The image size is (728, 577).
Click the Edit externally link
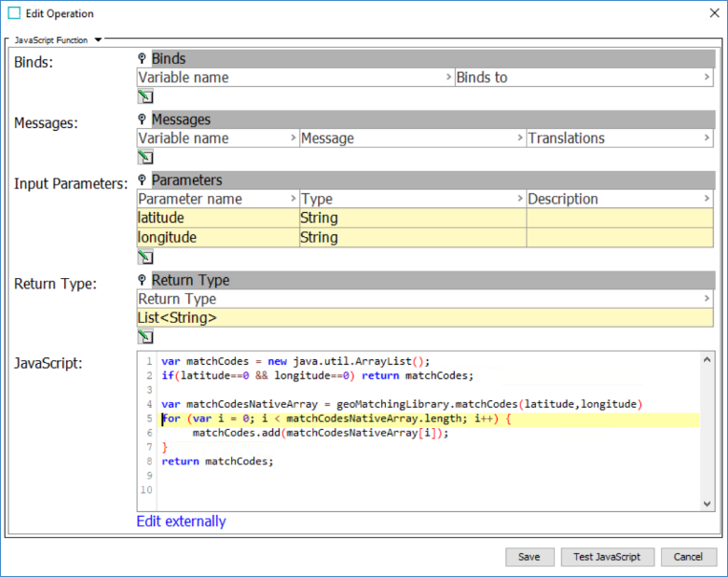182,522
